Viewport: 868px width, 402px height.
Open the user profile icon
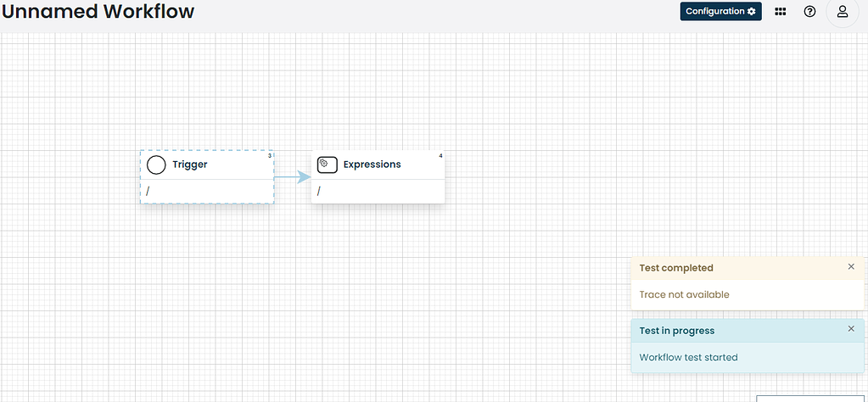[843, 11]
